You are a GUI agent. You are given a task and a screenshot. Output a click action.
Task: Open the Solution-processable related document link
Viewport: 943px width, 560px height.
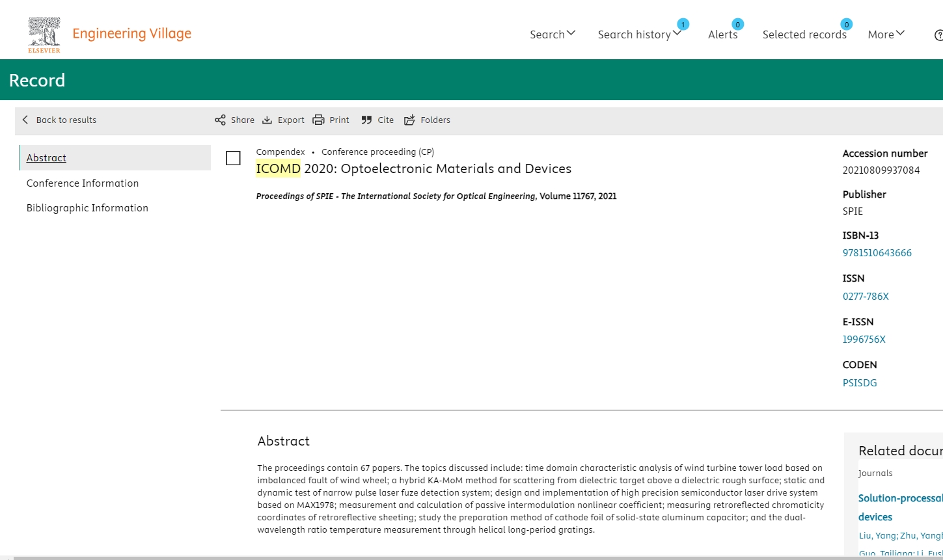pos(901,507)
